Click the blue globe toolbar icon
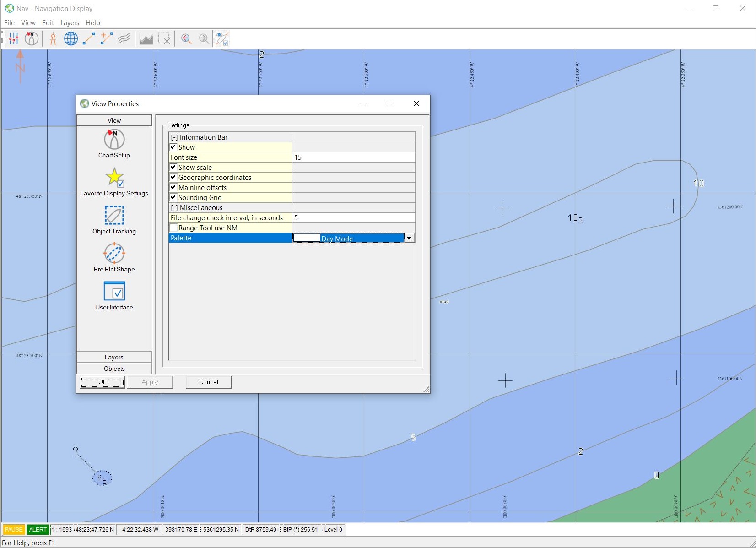Screen dimensions: 756x548 (x=71, y=39)
